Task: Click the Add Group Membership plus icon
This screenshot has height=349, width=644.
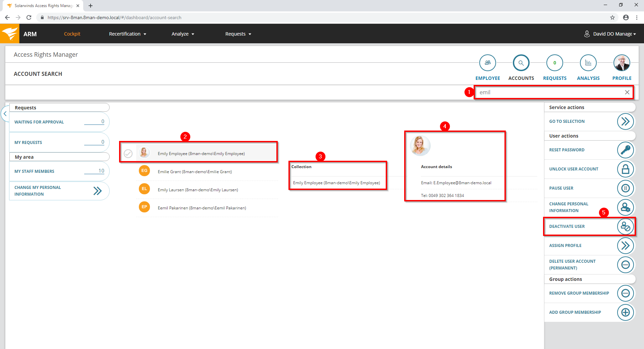Action: point(625,312)
